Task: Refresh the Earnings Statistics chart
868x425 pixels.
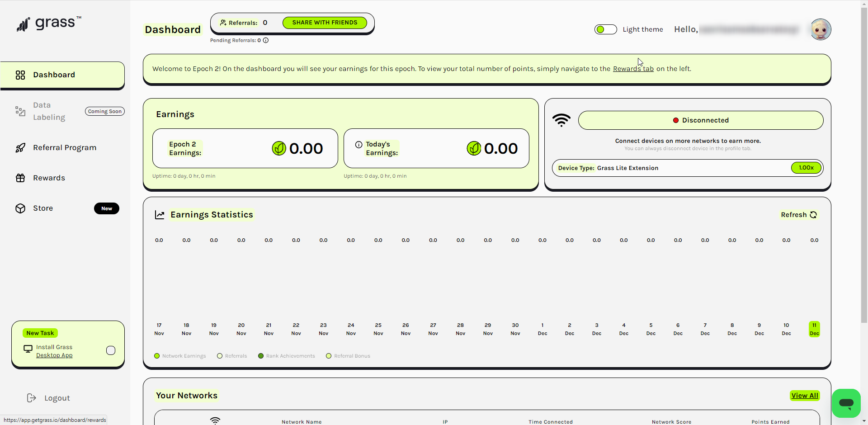Action: point(799,215)
